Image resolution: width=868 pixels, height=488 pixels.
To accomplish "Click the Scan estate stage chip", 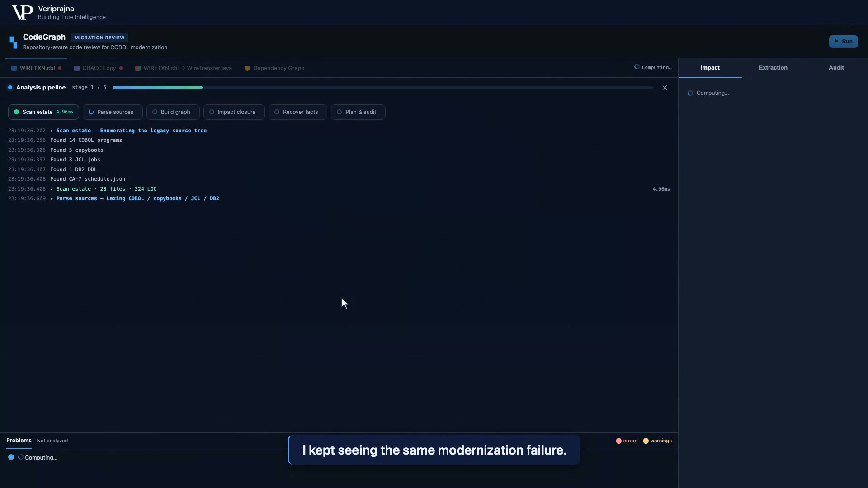I will pos(43,112).
